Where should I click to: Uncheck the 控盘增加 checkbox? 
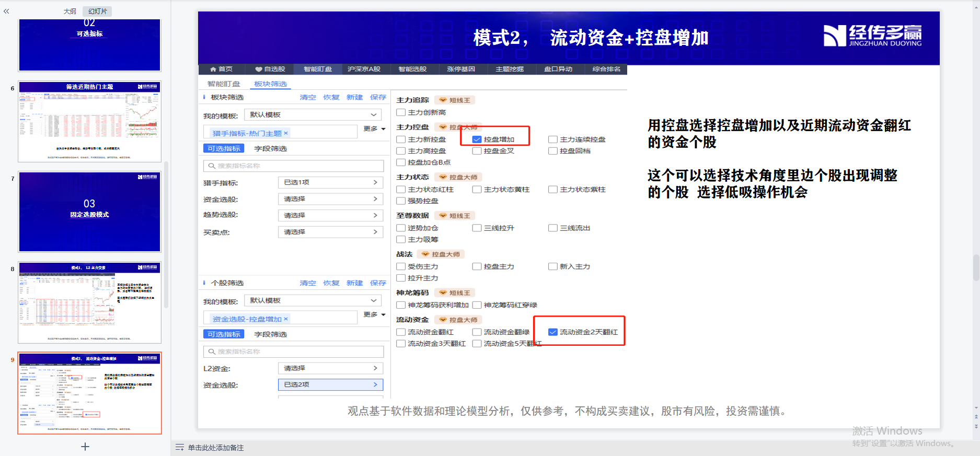477,139
